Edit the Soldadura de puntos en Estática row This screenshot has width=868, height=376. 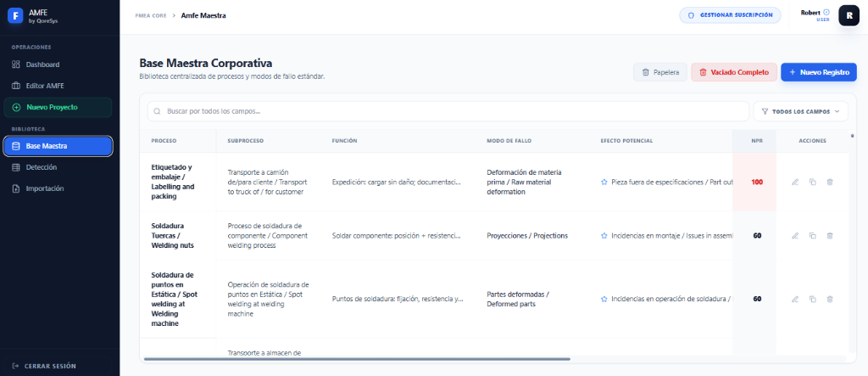795,299
